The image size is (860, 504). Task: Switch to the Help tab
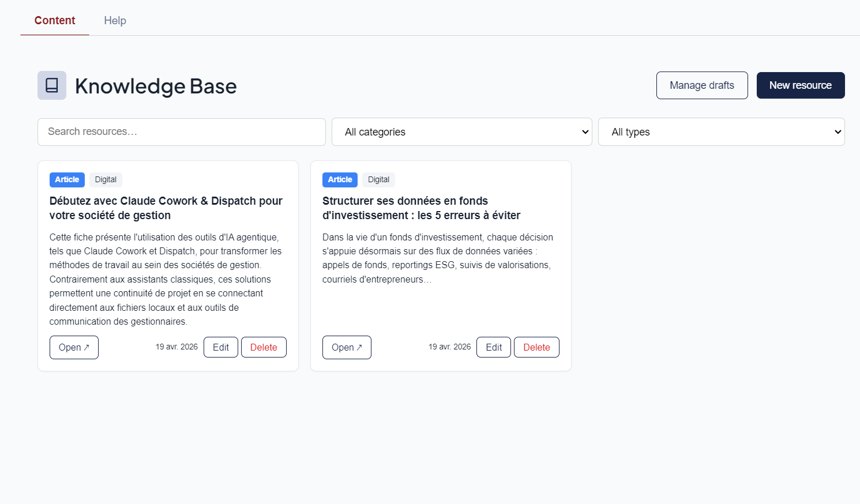115,20
